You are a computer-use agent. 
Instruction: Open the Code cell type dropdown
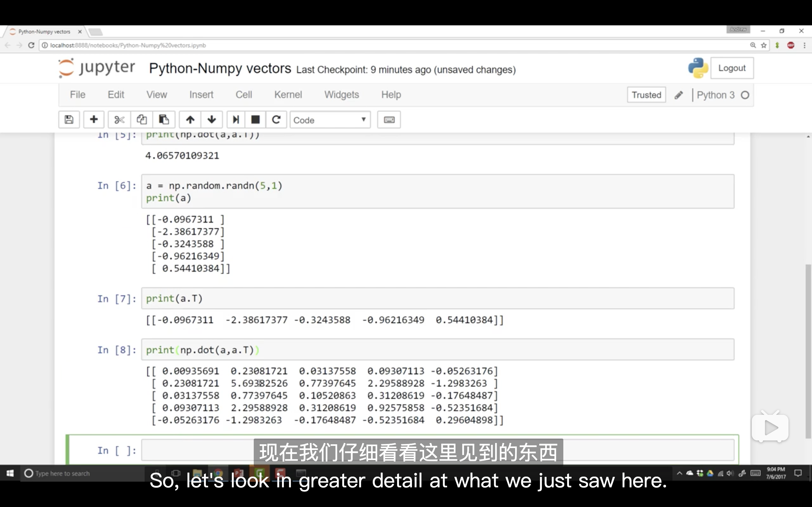point(330,120)
